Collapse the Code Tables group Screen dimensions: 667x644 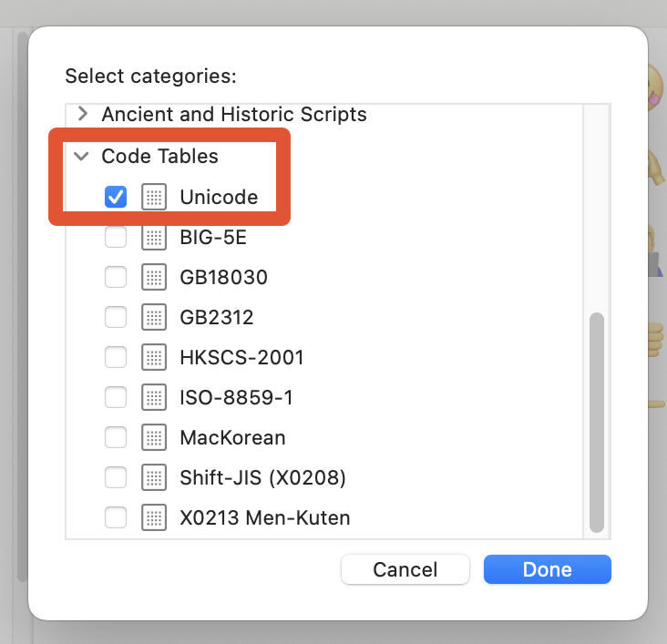coord(81,156)
